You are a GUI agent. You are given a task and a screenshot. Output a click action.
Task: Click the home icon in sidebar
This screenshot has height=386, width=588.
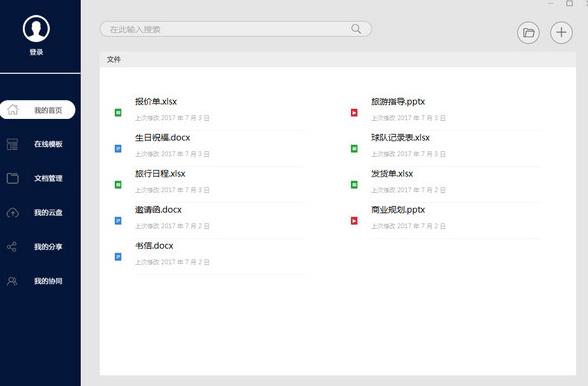pyautogui.click(x=13, y=110)
